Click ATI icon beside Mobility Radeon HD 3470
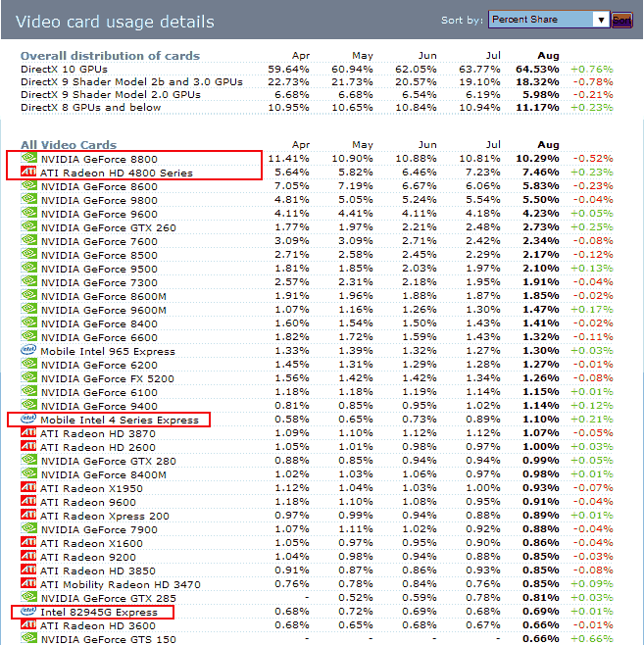644x645 pixels. (x=28, y=583)
